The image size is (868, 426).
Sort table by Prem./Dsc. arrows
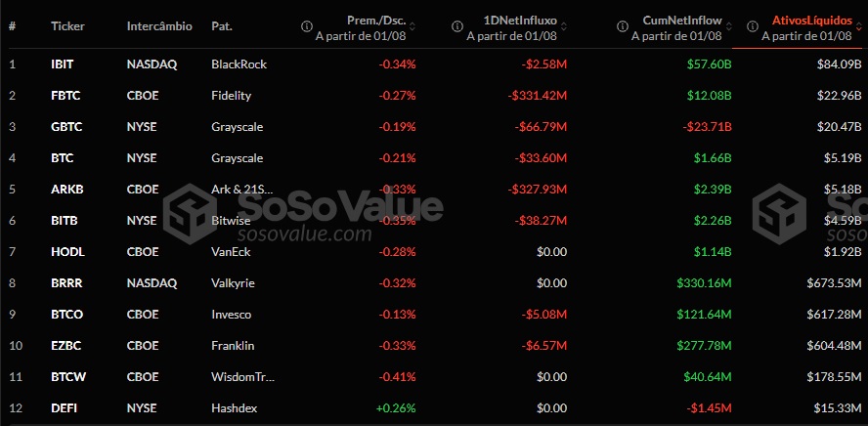(412, 26)
